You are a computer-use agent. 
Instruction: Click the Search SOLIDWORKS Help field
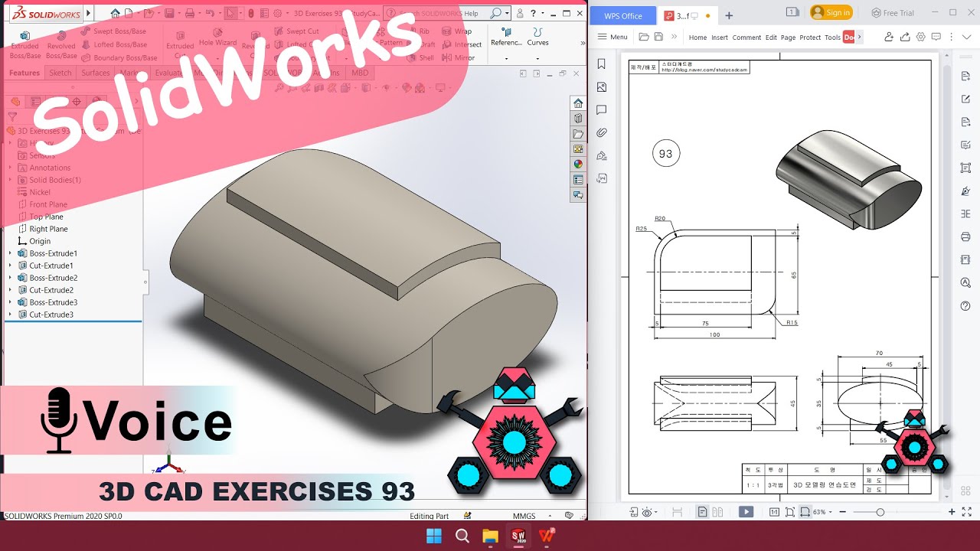point(446,13)
